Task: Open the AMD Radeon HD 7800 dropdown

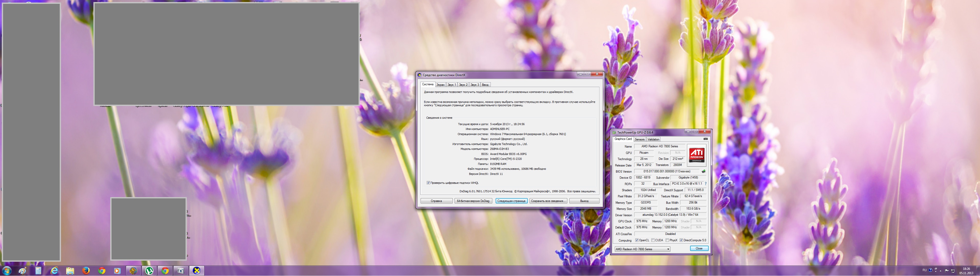Action: [642, 249]
